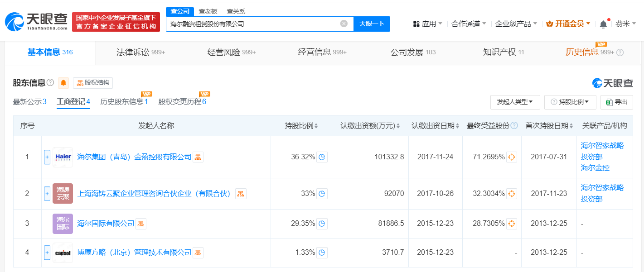
Task: Expand the 上海海铸云聚 shareholder row
Action: pyautogui.click(x=47, y=194)
